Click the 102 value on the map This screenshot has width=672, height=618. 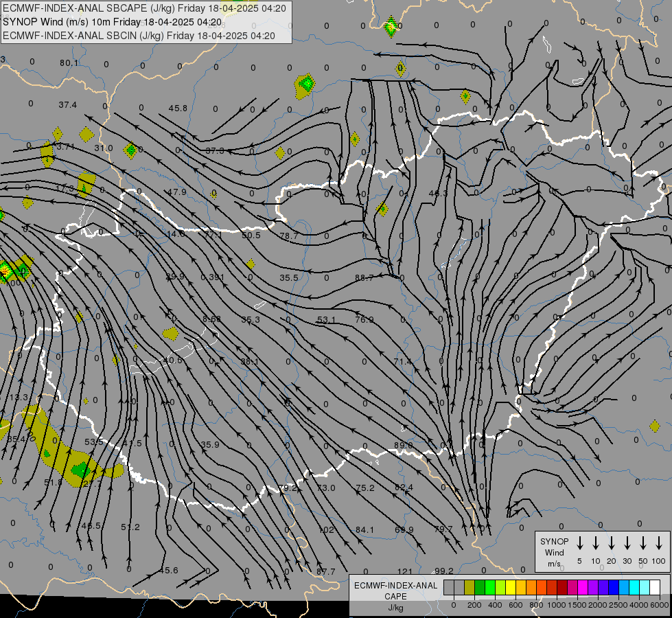(x=326, y=530)
